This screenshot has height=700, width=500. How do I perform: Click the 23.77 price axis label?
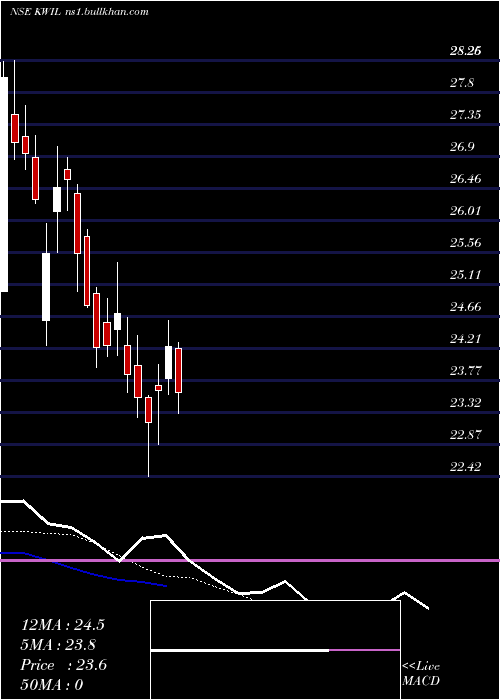coord(465,371)
